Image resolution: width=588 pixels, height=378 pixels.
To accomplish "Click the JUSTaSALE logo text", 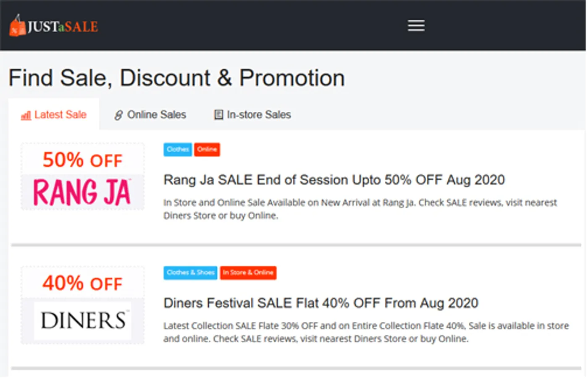I will pos(63,27).
